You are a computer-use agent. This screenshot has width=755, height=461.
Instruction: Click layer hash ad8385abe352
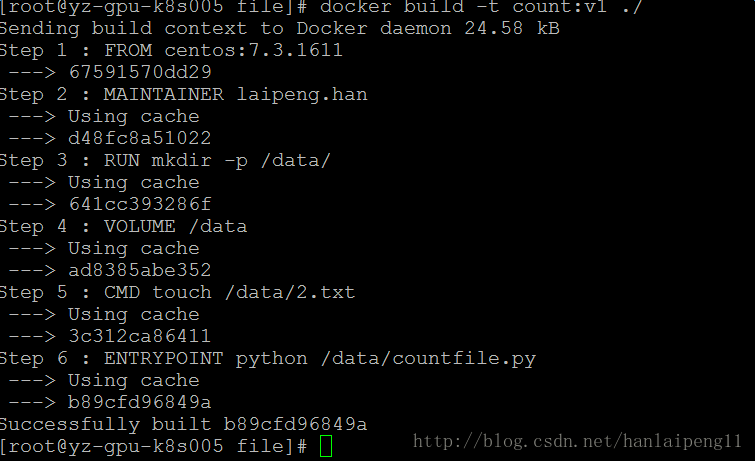coord(140,270)
